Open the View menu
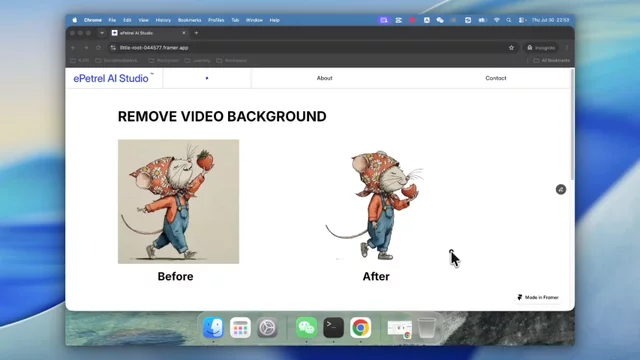Screen dimensions: 640x360 tap(143, 20)
